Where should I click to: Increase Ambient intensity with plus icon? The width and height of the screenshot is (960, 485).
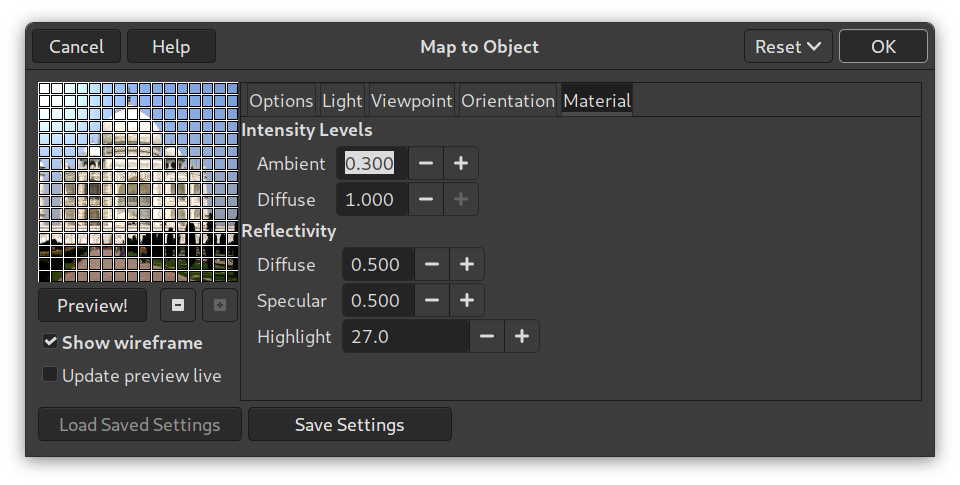(x=460, y=163)
